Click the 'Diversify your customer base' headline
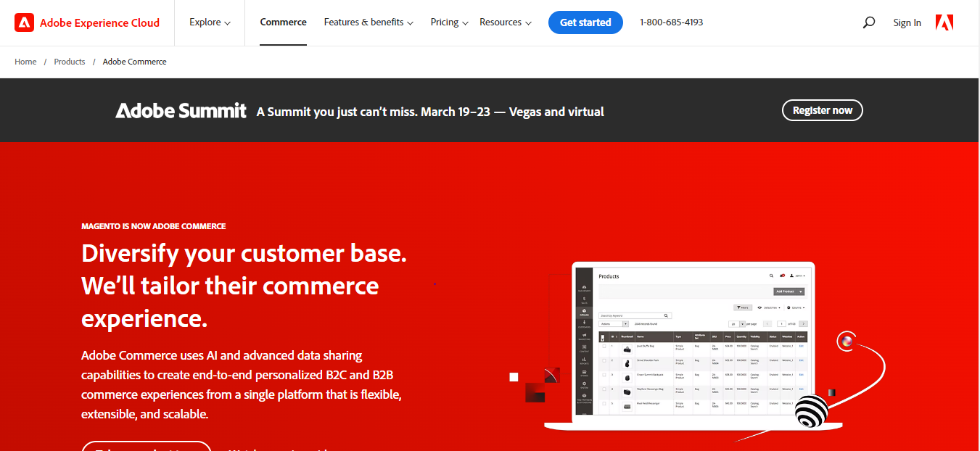Screen dimensions: 980x451 [x=244, y=286]
